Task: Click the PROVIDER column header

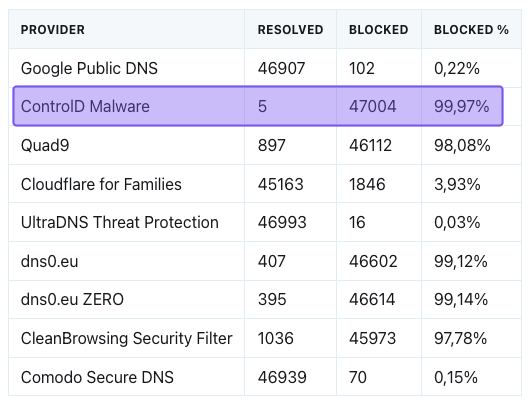Action: pyautogui.click(x=52, y=30)
